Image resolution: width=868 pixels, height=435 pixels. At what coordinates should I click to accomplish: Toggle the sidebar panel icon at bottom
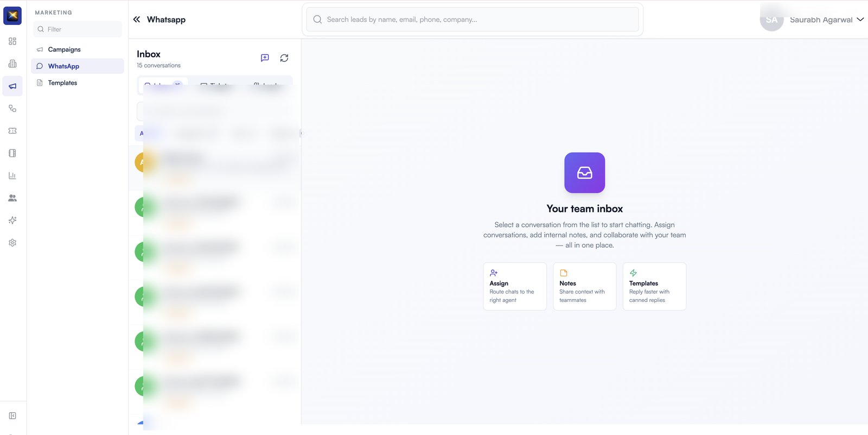click(x=12, y=416)
